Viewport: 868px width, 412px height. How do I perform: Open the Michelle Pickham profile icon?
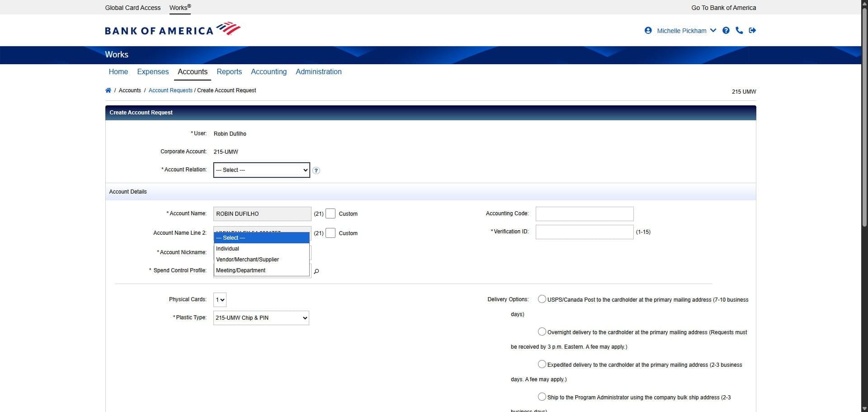tap(648, 30)
